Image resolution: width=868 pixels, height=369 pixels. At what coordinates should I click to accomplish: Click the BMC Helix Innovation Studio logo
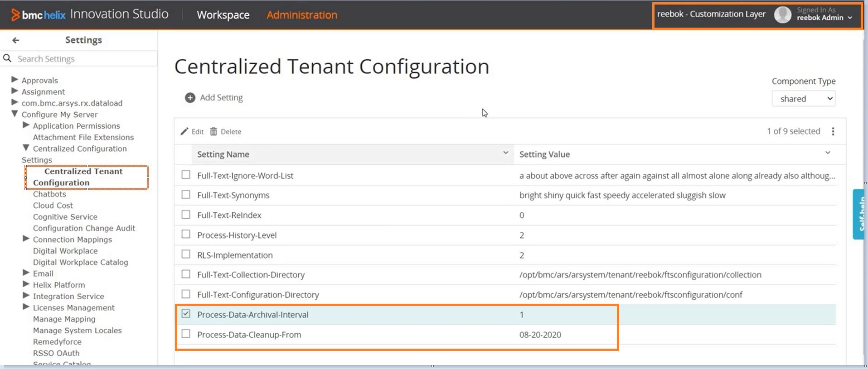[x=90, y=14]
